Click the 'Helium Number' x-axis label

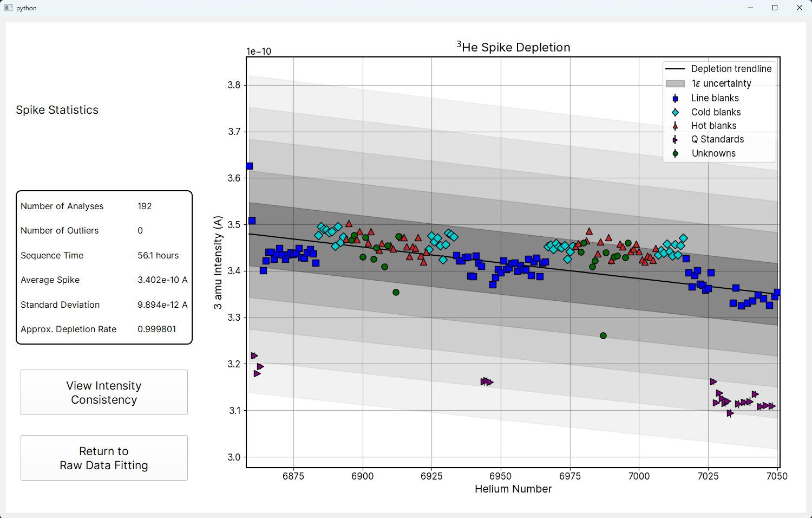pyautogui.click(x=513, y=489)
